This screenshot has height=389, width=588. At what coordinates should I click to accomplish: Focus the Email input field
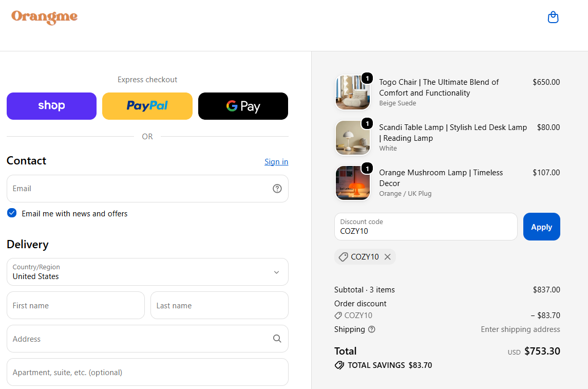pos(147,189)
